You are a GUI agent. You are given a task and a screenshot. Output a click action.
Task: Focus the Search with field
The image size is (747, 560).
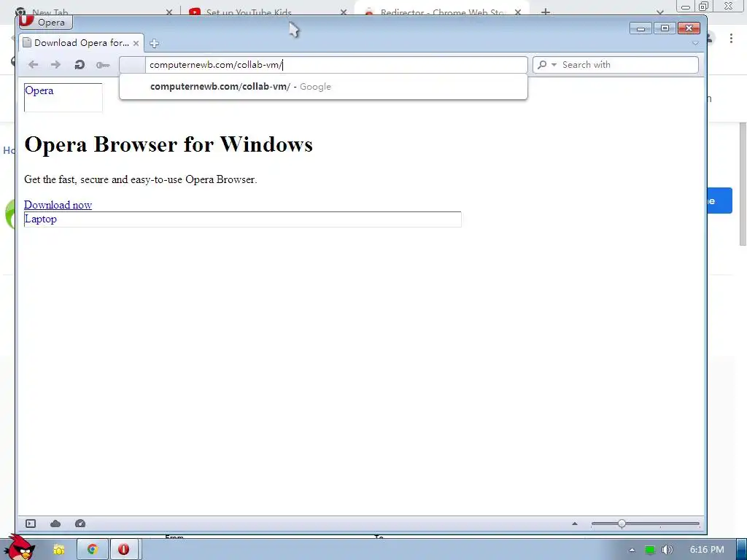click(x=629, y=65)
